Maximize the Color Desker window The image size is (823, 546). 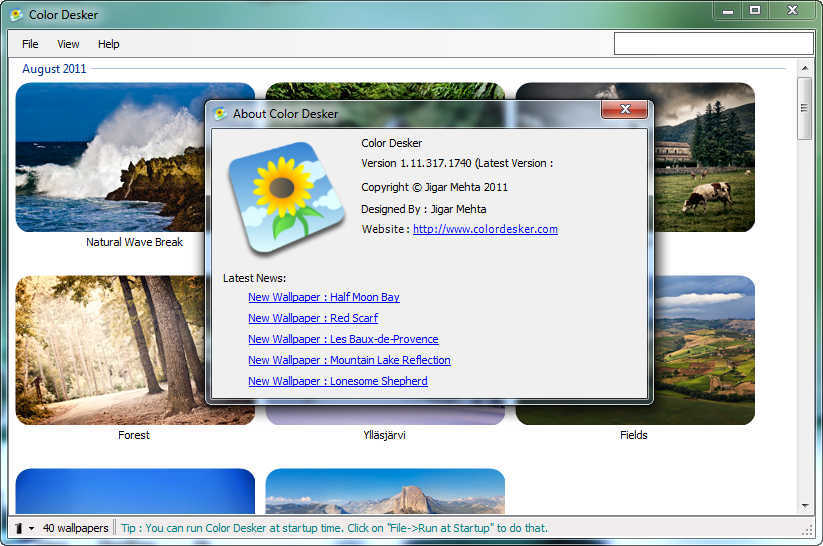click(755, 10)
